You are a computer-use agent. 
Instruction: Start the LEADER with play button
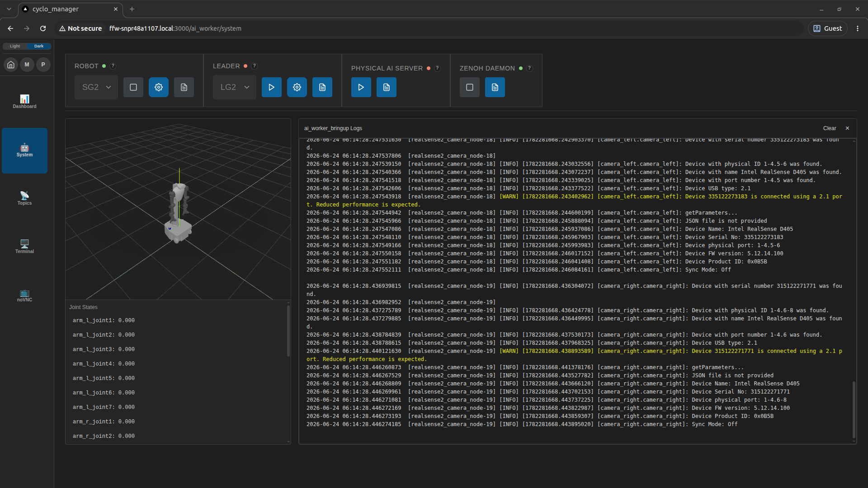point(272,87)
